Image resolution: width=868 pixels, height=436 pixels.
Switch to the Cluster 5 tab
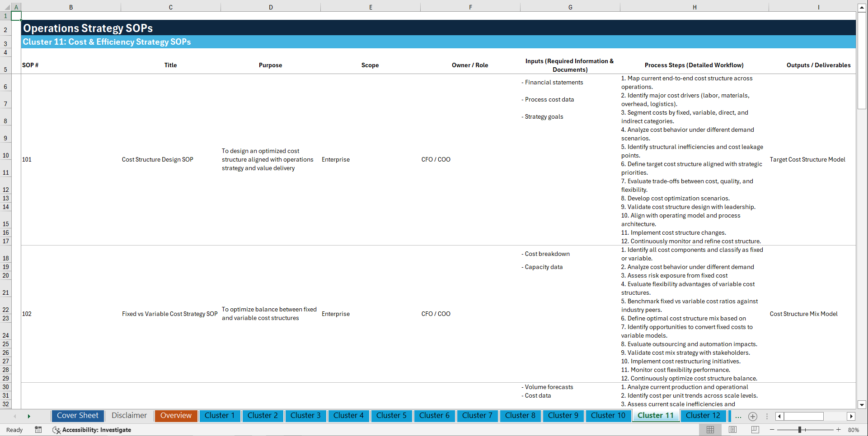tap(391, 416)
